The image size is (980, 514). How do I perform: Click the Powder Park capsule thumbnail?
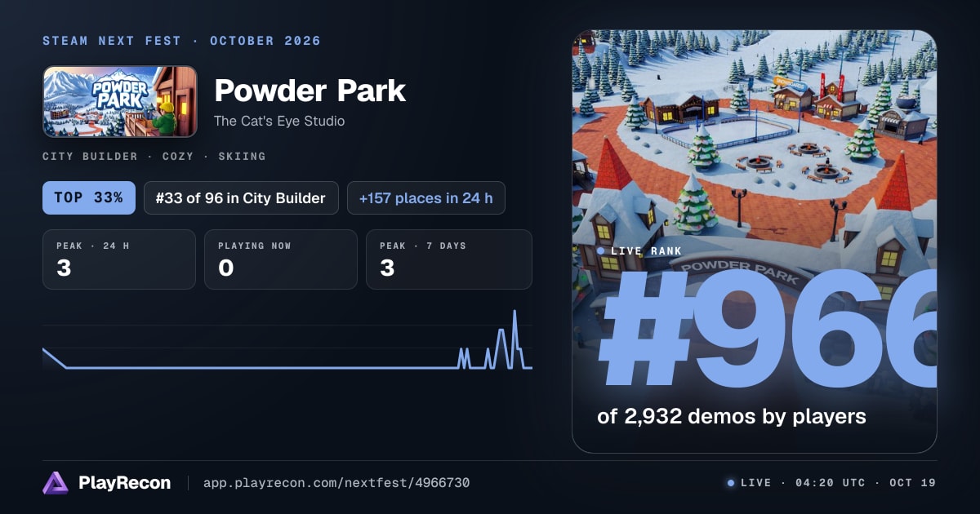coord(120,101)
